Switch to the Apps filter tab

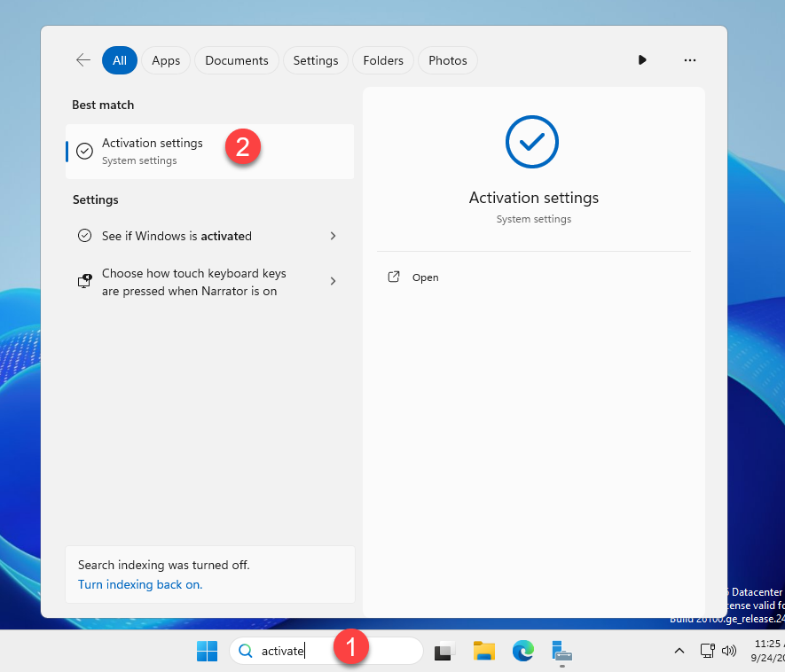click(166, 59)
